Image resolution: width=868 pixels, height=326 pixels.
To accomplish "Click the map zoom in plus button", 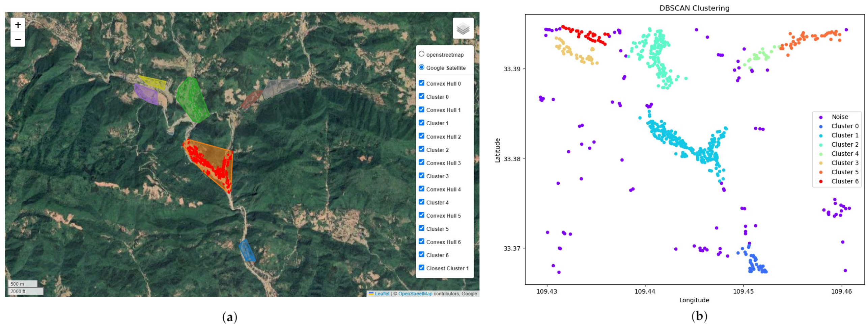I will [18, 25].
